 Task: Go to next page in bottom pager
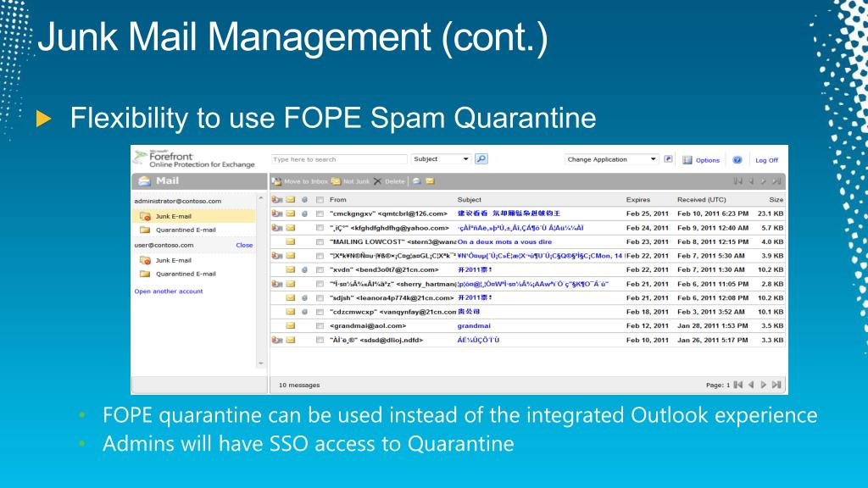(764, 385)
